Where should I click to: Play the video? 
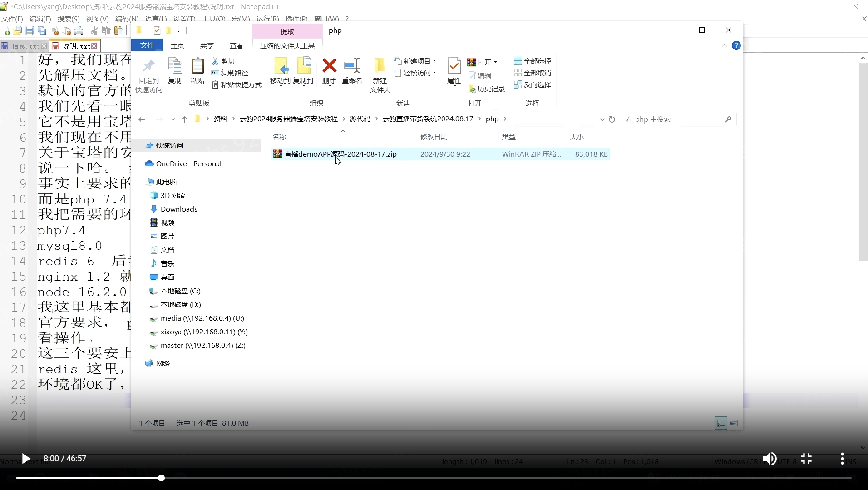click(x=26, y=459)
